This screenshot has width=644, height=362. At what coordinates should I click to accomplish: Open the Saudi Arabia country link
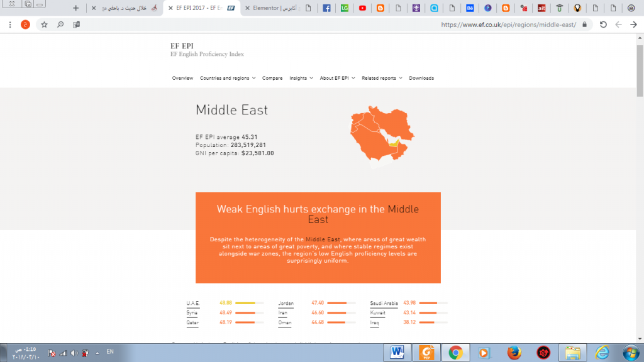(384, 304)
